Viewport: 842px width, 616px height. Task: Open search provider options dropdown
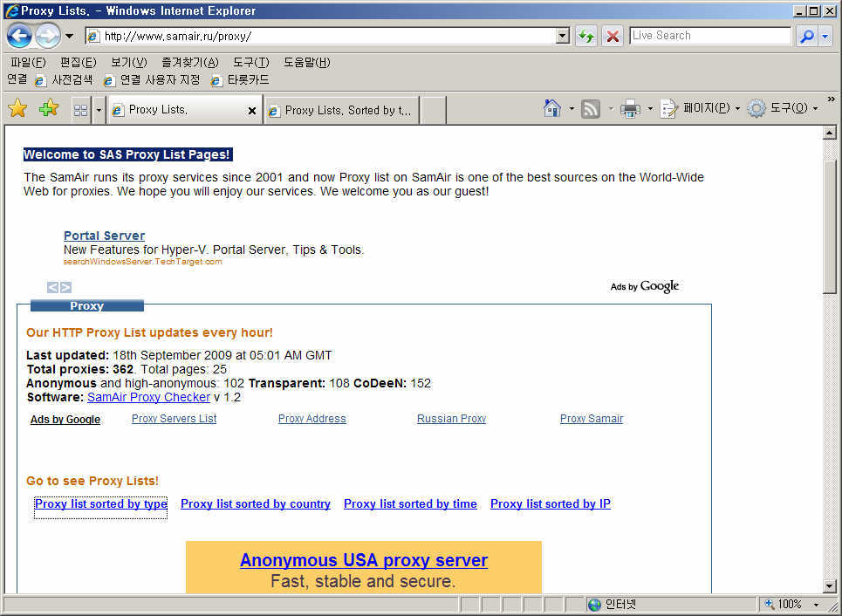[x=825, y=36]
